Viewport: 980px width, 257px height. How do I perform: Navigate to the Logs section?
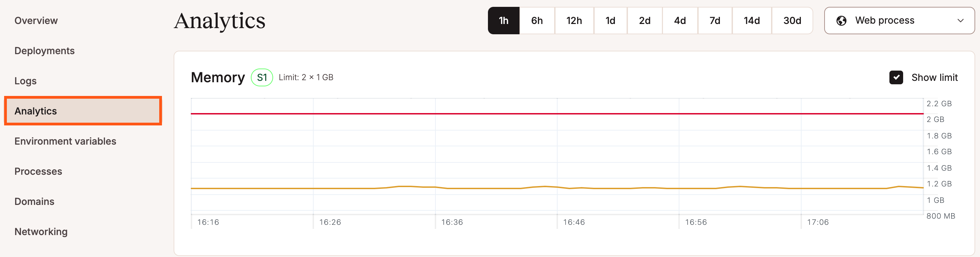25,81
